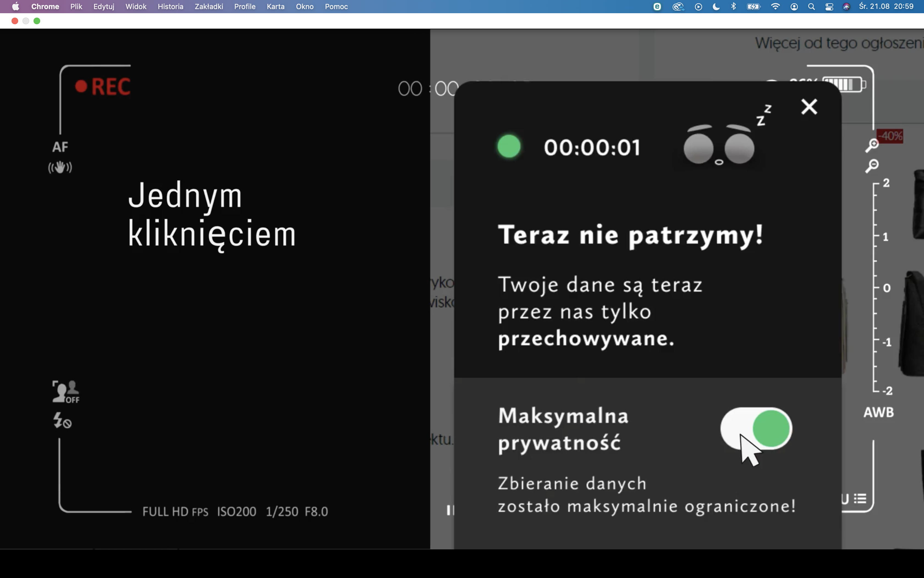The width and height of the screenshot is (924, 578).
Task: Click the 1/250 shutter speed value
Action: click(x=282, y=511)
